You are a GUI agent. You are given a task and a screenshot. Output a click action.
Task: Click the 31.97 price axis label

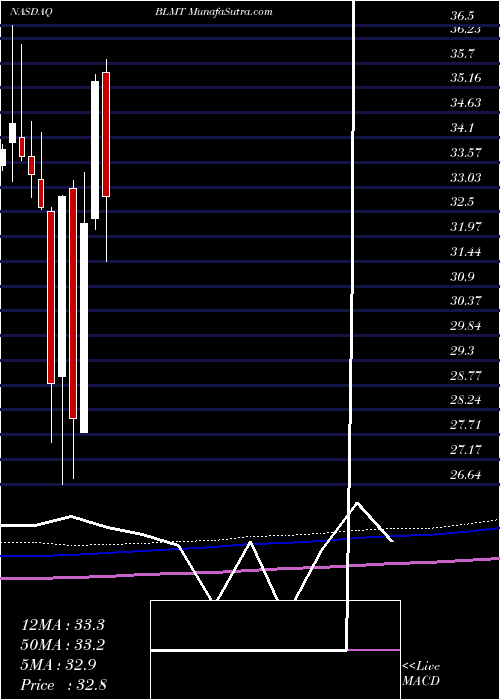466,227
